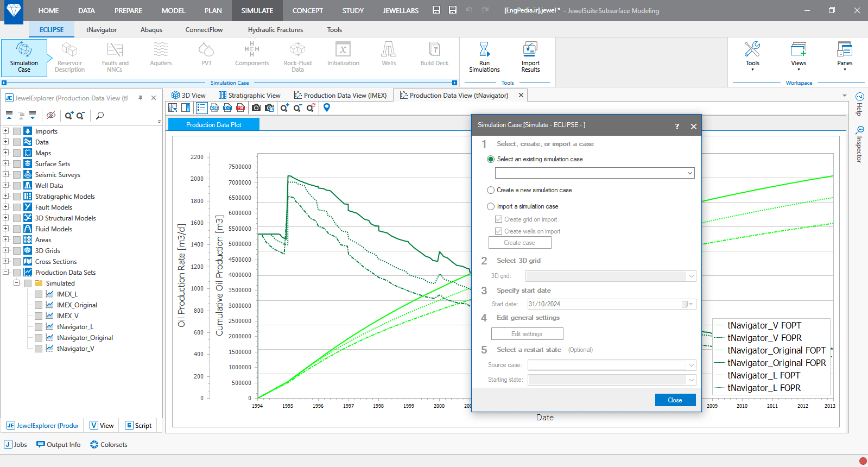This screenshot has width=868, height=467.
Task: Expand the Cross Sections tree node
Action: 5,261
